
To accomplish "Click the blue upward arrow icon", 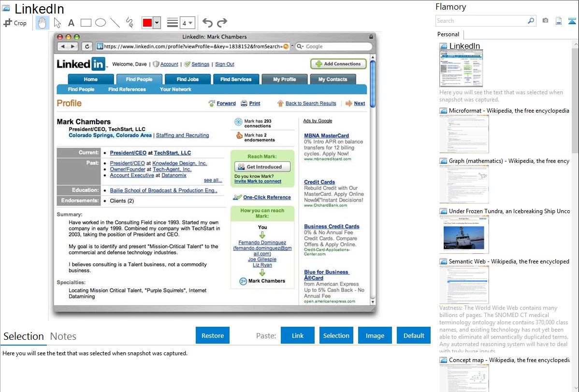I will [572, 21].
